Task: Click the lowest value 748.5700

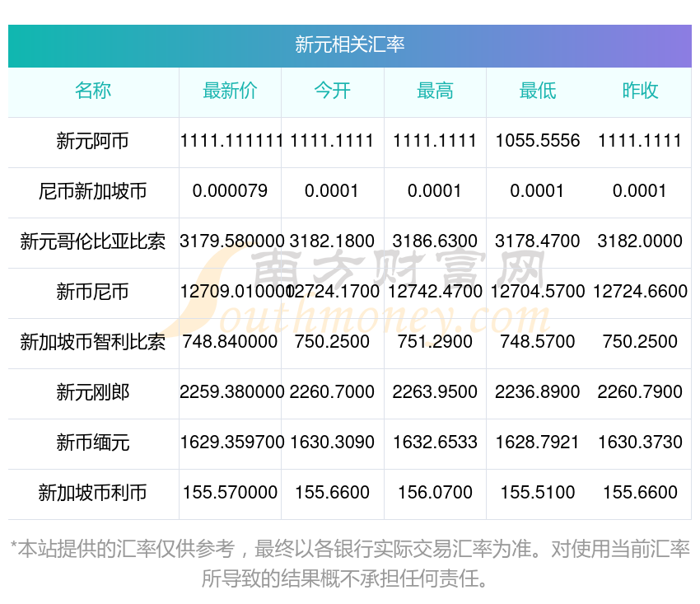Action: pos(538,342)
